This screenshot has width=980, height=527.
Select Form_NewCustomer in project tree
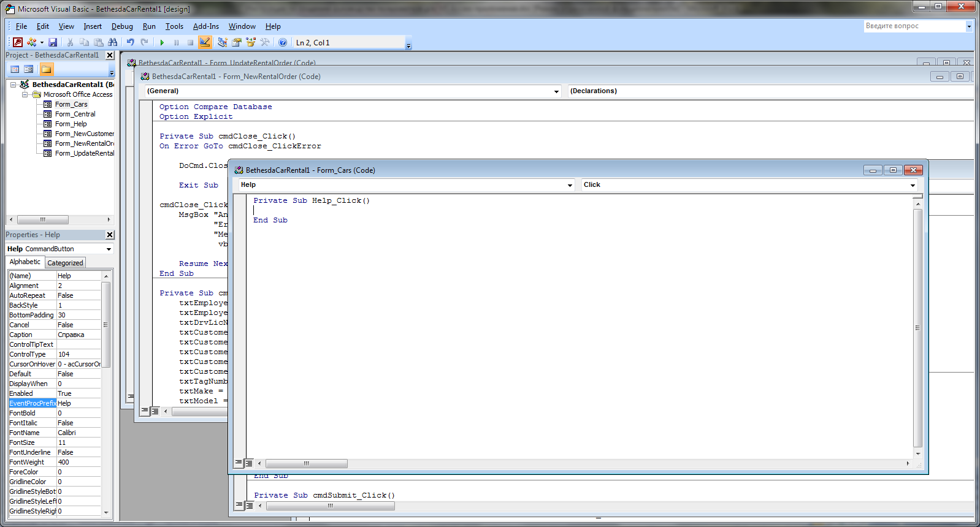tap(84, 134)
